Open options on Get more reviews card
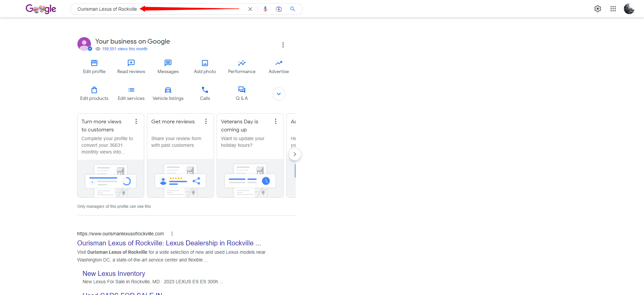644x295 pixels. 206,121
